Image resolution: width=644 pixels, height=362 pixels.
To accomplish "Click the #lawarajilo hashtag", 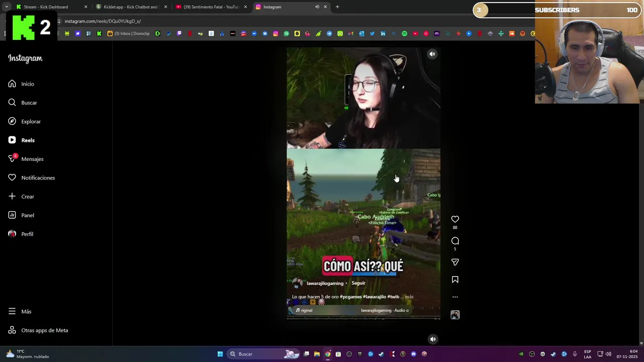I will pos(374,297).
